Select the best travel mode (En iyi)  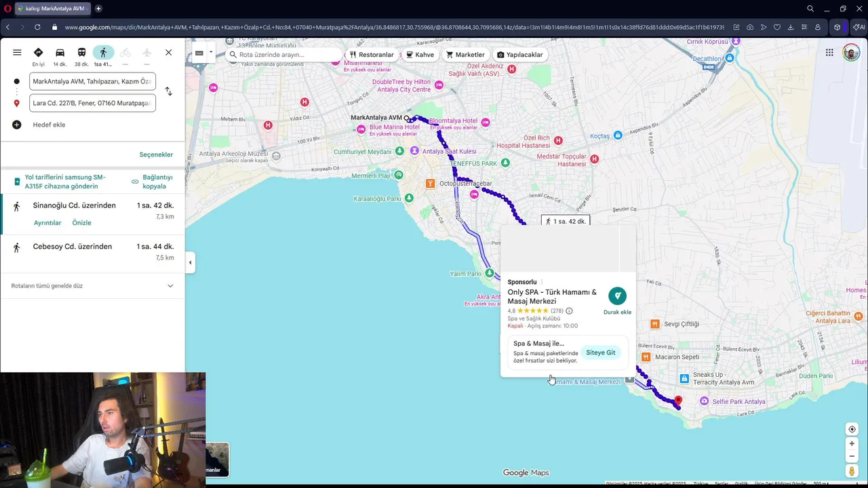[x=38, y=57]
